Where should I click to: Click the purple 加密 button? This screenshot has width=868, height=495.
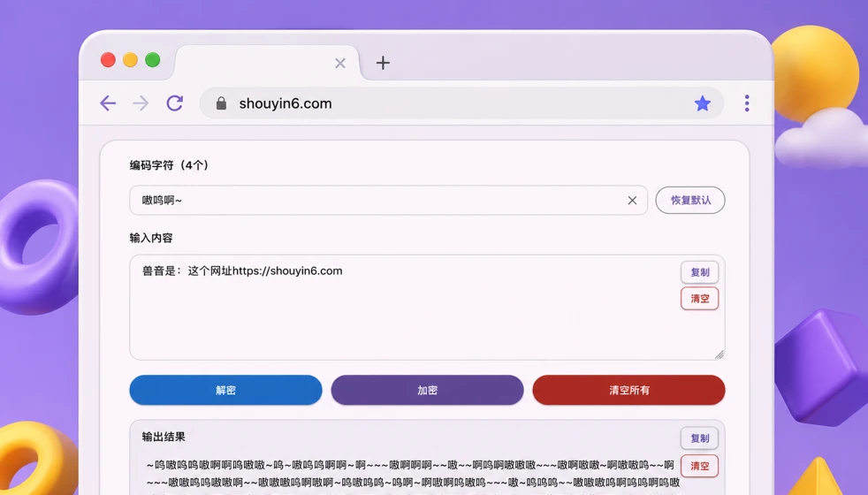point(427,390)
